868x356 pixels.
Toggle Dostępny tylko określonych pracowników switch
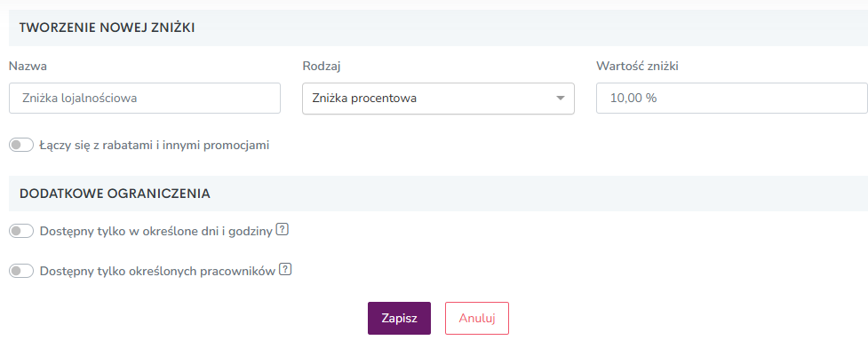[21, 272]
